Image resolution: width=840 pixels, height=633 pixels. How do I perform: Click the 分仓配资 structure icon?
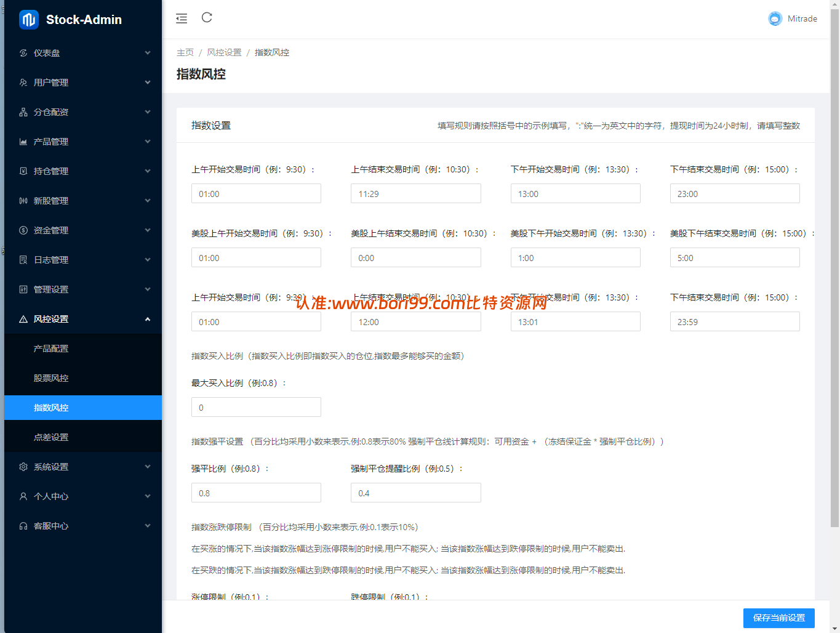click(x=23, y=112)
